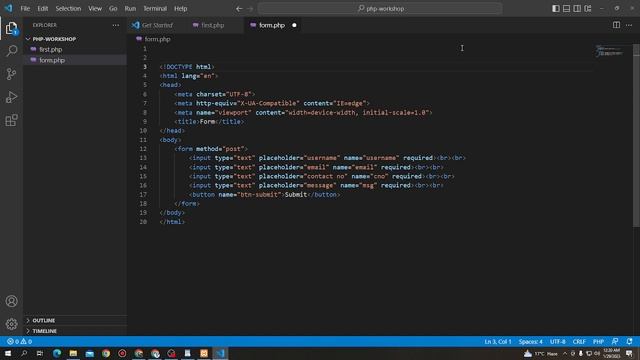Click the code minimap preview
The image size is (640, 360).
coord(609,51)
